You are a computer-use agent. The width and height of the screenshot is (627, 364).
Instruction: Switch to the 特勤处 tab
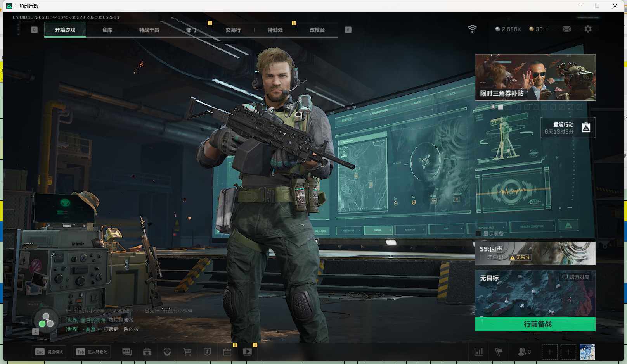tap(275, 30)
